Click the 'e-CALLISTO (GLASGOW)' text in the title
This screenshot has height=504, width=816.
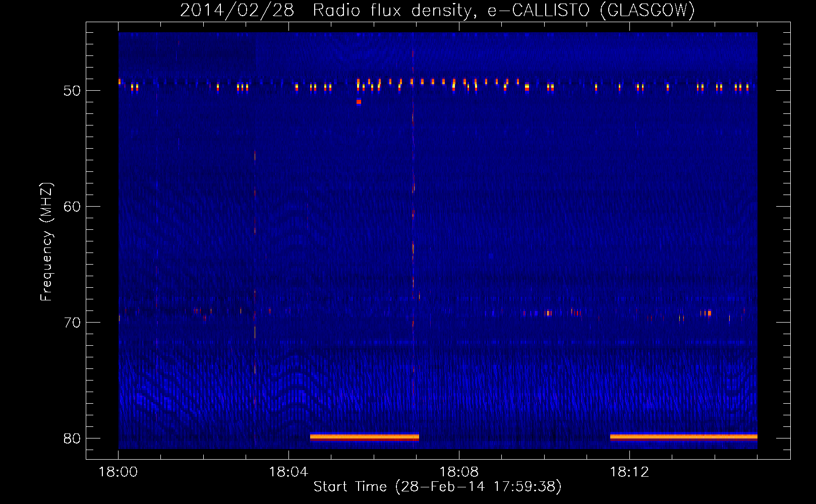[x=592, y=10]
